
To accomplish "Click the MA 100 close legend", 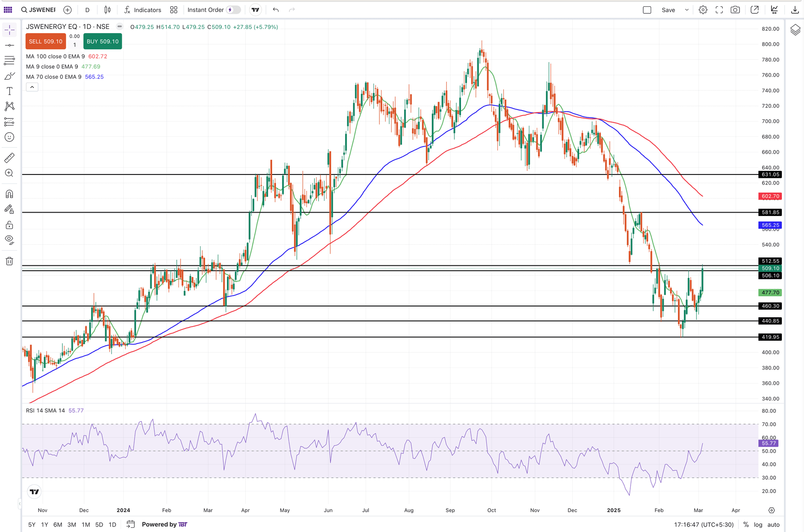I will point(55,57).
